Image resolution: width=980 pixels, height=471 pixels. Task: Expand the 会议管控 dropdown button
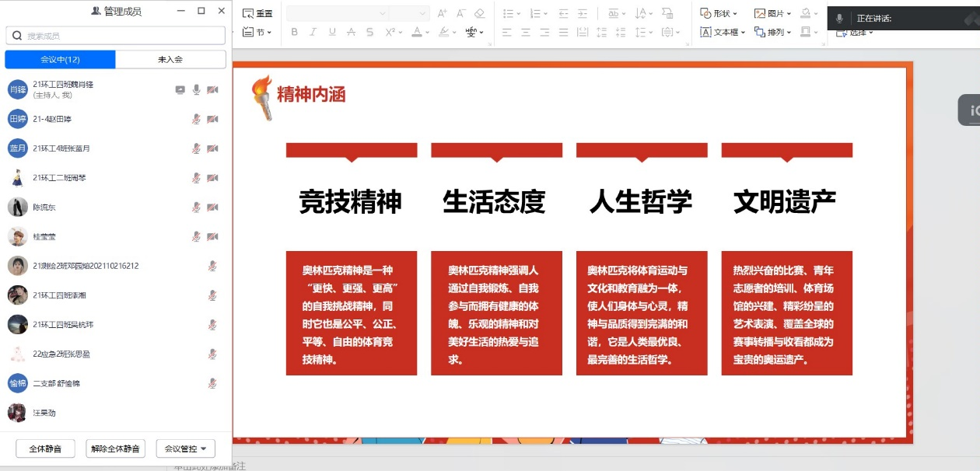(186, 448)
